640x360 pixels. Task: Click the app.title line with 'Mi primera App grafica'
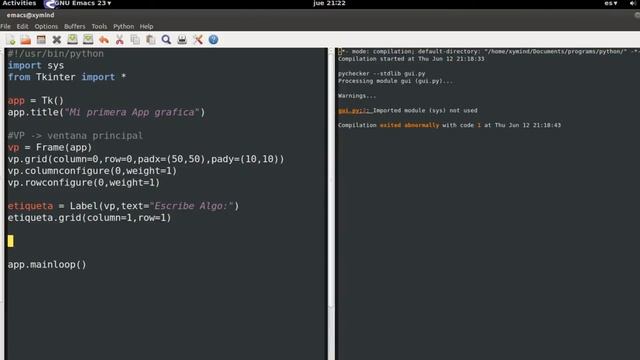click(107, 112)
